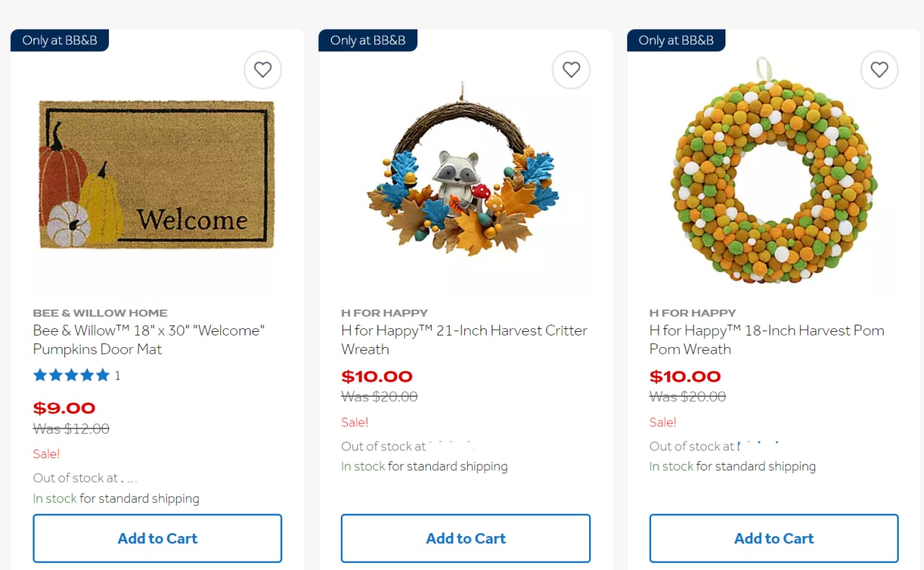This screenshot has width=924, height=570.
Task: Click H FOR HAPPY brand above Critter Wreath
Action: click(385, 313)
